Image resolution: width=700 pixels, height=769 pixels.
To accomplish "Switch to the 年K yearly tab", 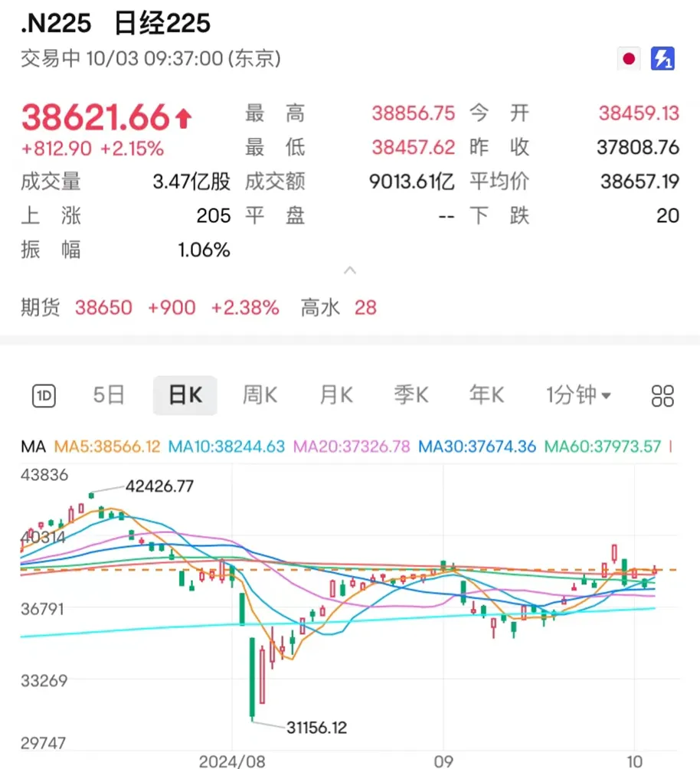I will click(486, 394).
